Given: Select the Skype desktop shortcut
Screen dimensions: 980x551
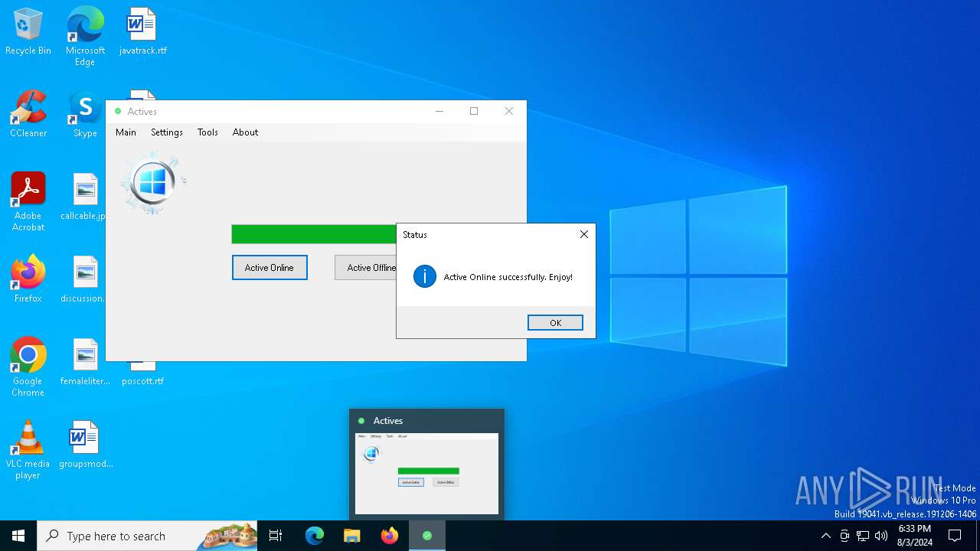Looking at the screenshot, I should pos(85,115).
